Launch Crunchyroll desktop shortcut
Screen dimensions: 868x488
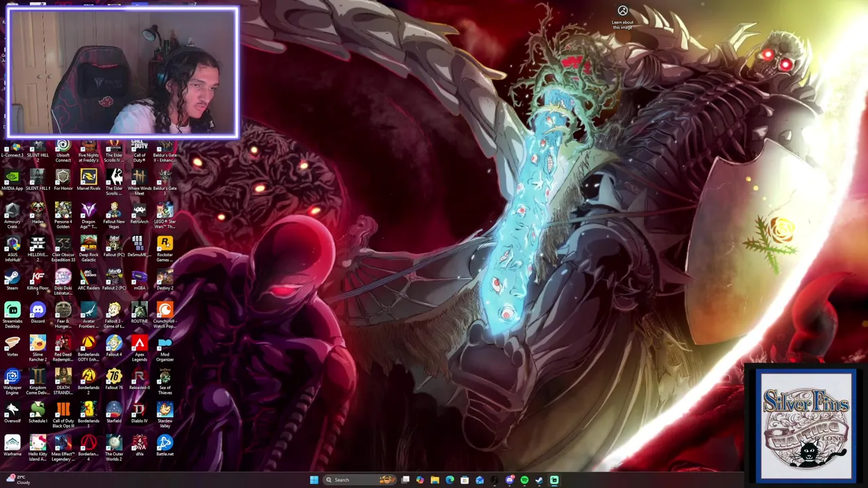165,316
